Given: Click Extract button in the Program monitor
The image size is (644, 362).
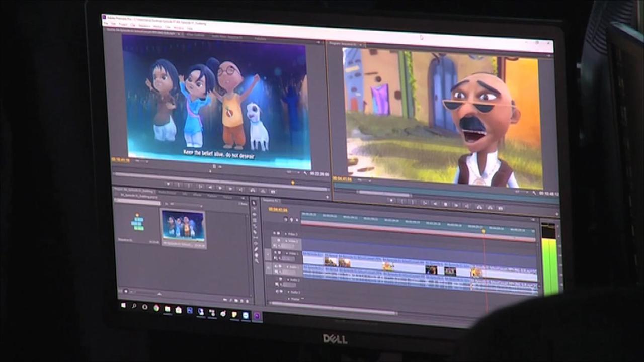Looking at the screenshot, I should [490, 208].
